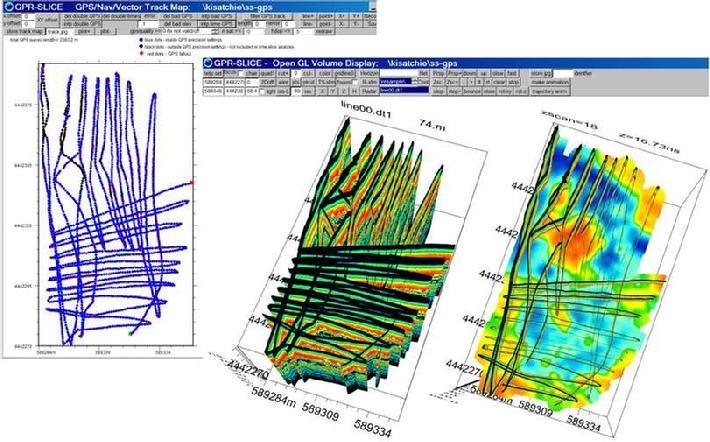Click the 'store track map' button
710x442 pixels.
(24, 31)
